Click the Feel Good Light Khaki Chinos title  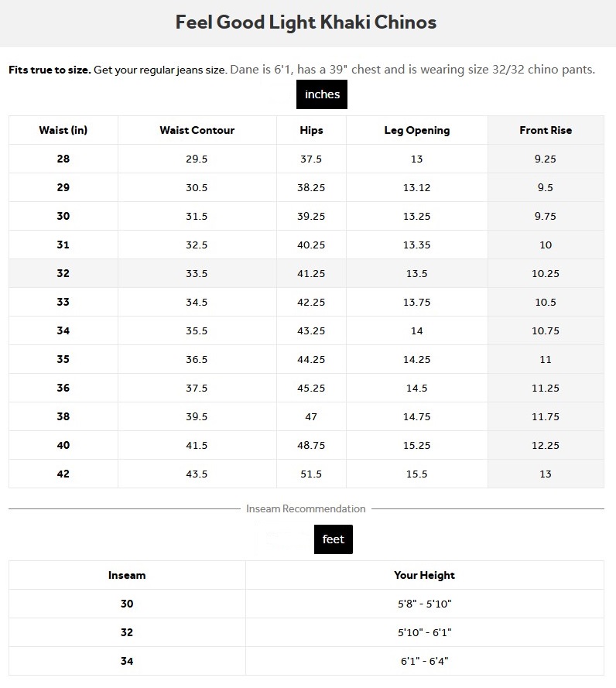click(x=306, y=22)
